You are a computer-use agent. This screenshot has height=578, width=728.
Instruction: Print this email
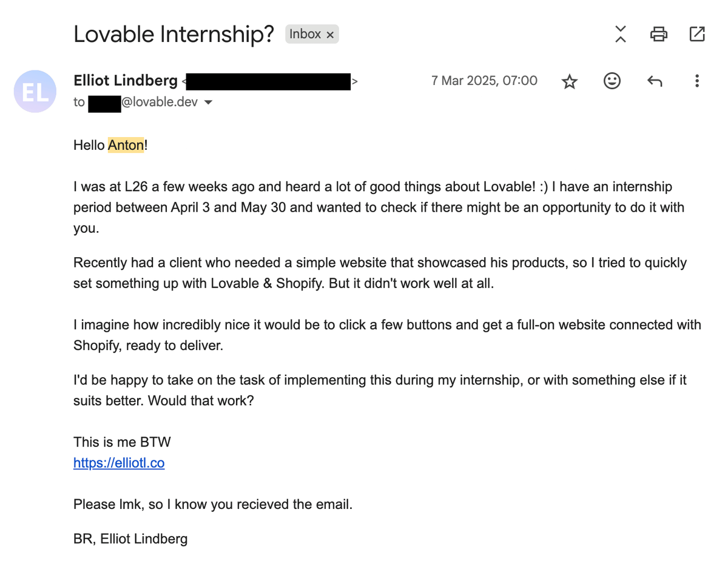[x=658, y=34]
